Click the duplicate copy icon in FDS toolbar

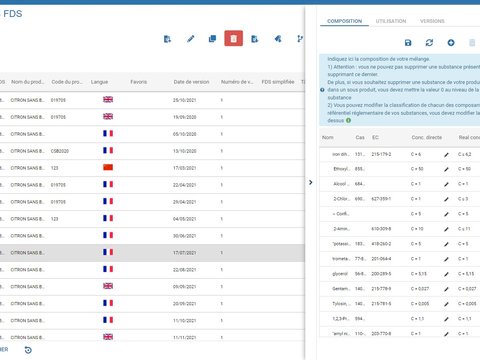(212, 39)
